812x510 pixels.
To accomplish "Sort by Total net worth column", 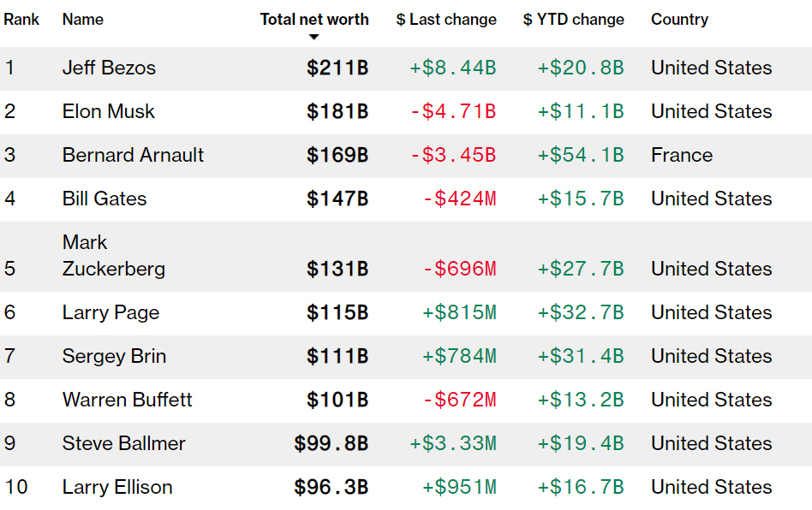I will (x=314, y=19).
